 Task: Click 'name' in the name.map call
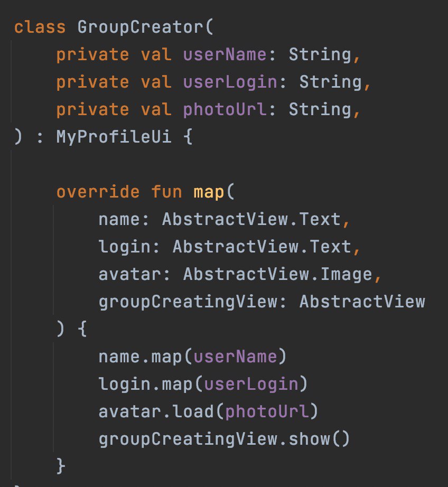119,357
